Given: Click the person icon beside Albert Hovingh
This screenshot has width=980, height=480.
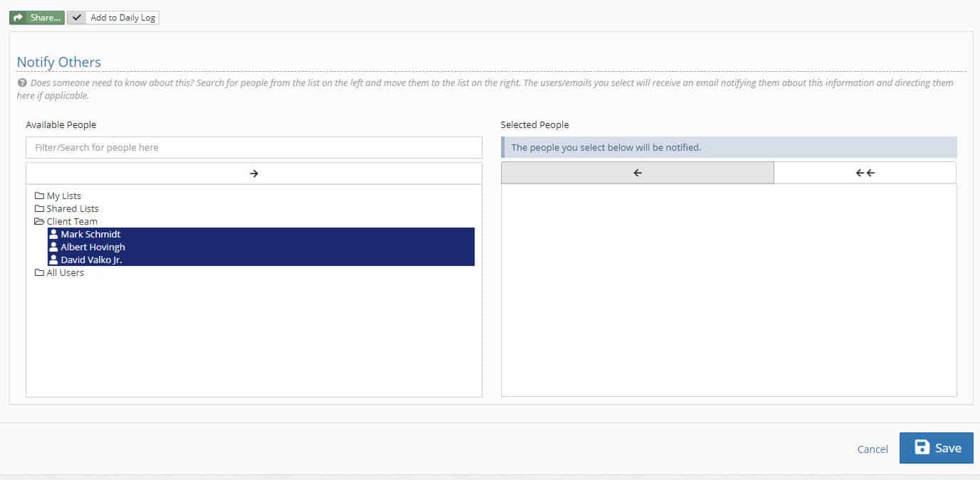Looking at the screenshot, I should 53,247.
